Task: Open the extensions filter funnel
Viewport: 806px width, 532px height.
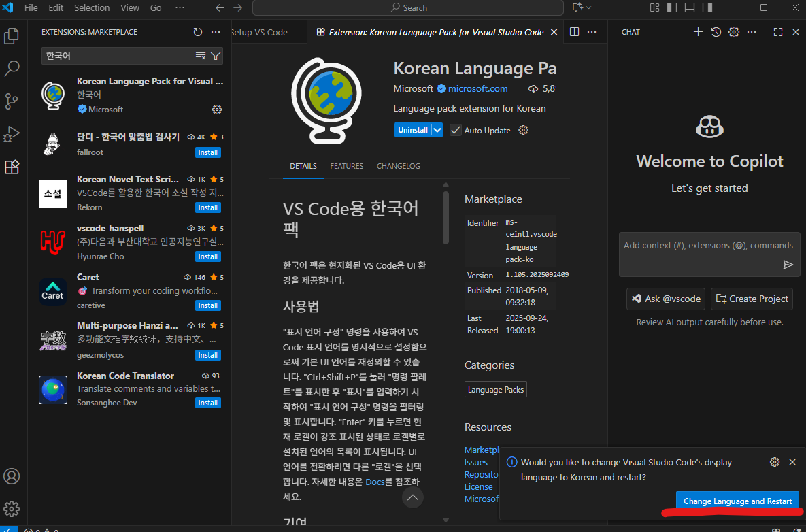Action: pos(216,56)
